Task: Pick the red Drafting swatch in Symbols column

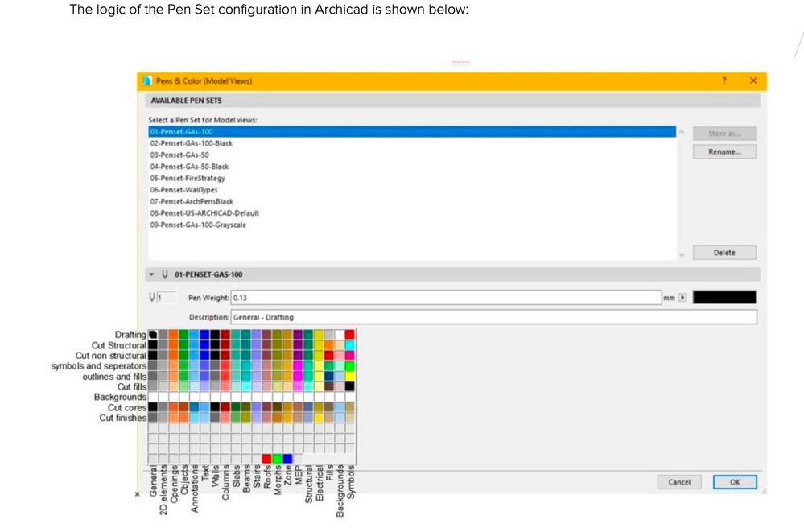Action: click(x=350, y=335)
